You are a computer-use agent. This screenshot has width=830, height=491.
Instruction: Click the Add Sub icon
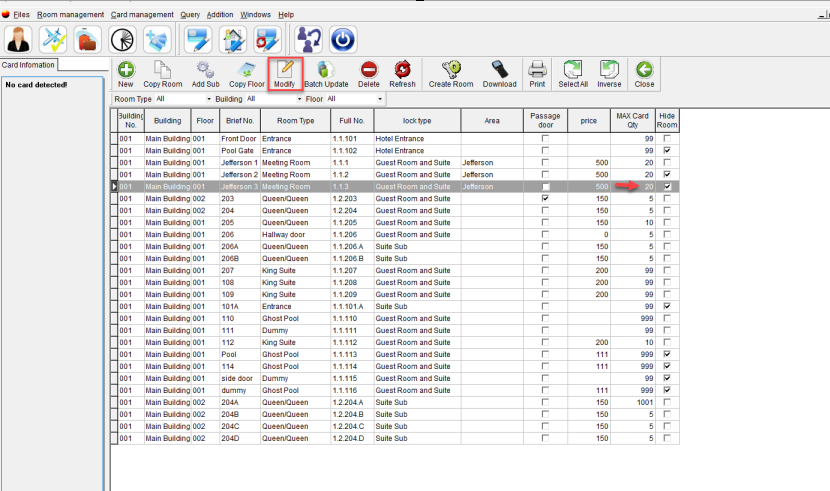(x=205, y=70)
